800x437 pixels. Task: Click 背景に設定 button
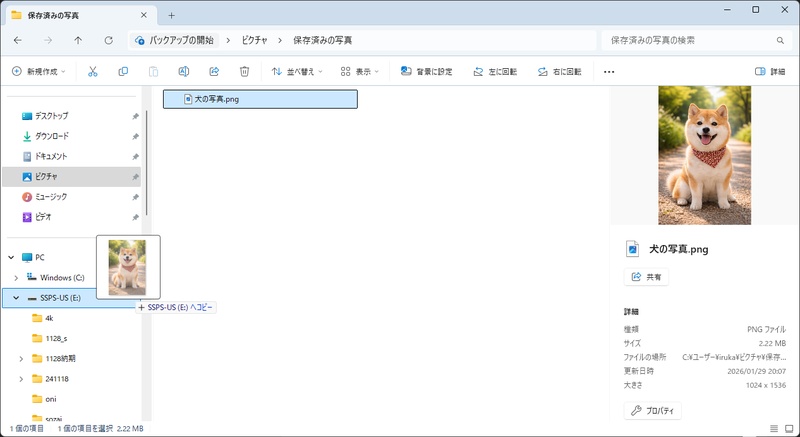tap(427, 72)
